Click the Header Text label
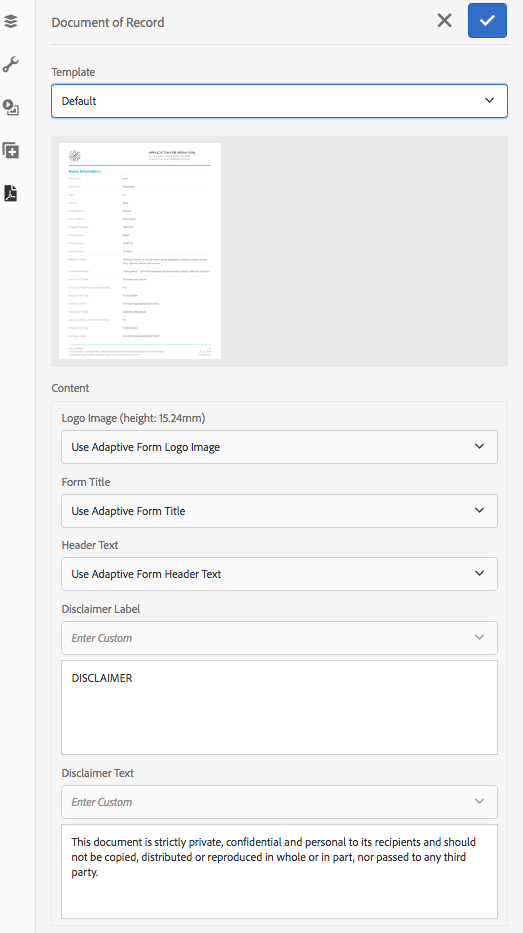The height and width of the screenshot is (933, 523). click(90, 545)
